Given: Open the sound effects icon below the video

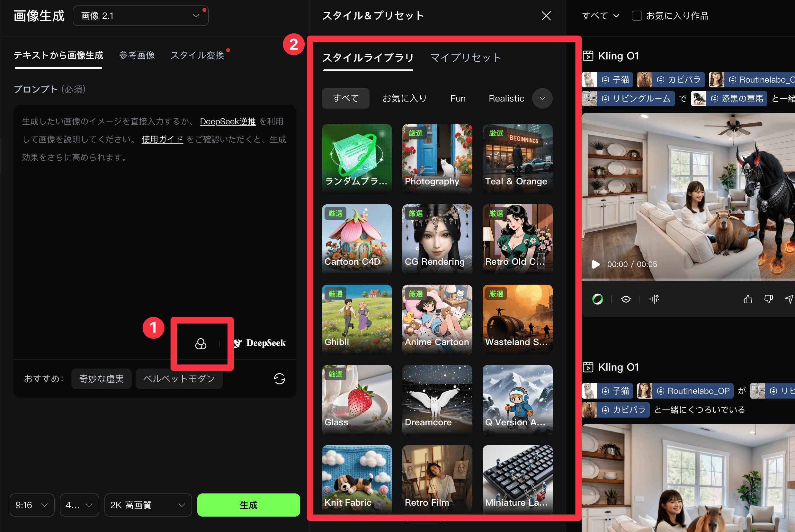Looking at the screenshot, I should 654,299.
